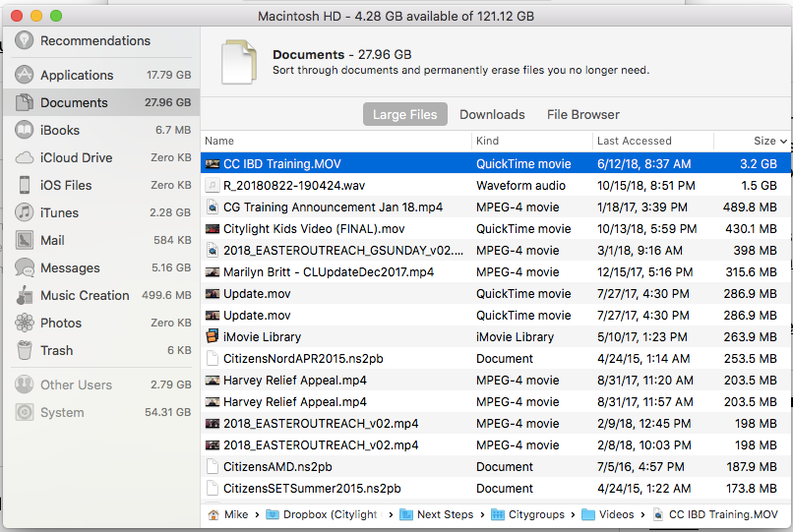Open Recommendations in the sidebar
The image size is (793, 532).
pos(94,41)
